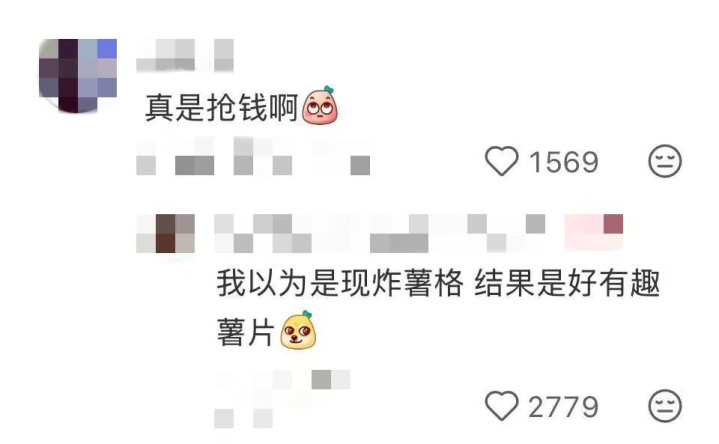Screen dimensions: 719x444
Task: Click blurred time and reply line under first comment
Action: [x=253, y=156]
